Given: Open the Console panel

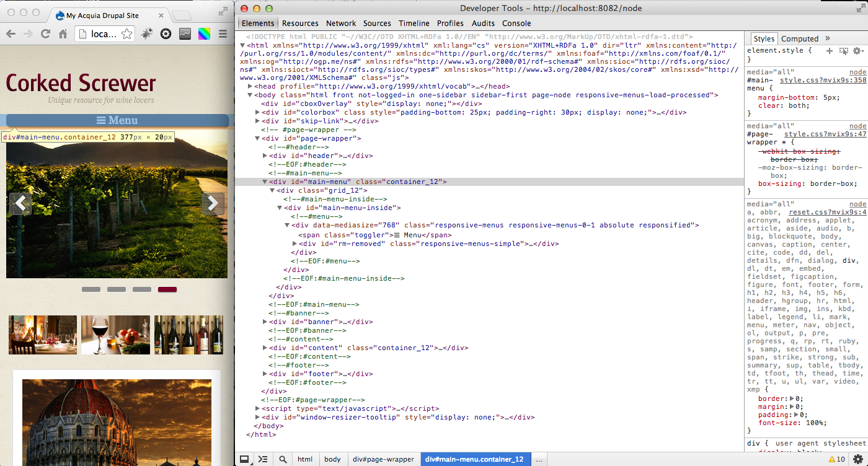Looking at the screenshot, I should pyautogui.click(x=516, y=24).
